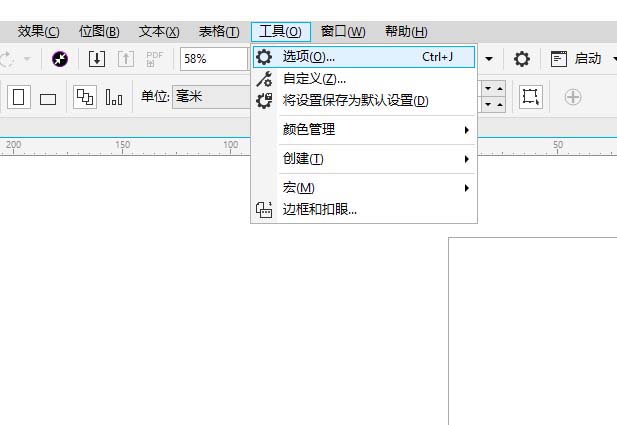This screenshot has width=617, height=425.
Task: Click the search content round icon
Action: tap(60, 59)
